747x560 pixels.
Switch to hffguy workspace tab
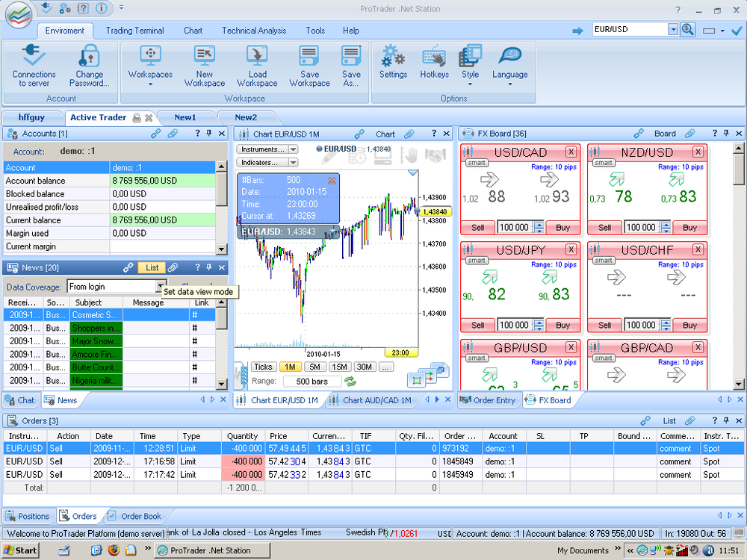31,118
